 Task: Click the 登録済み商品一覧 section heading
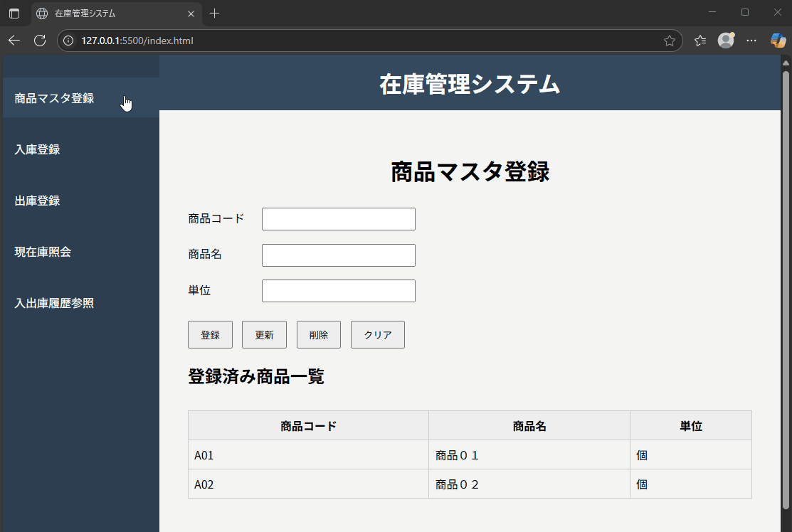pos(256,376)
